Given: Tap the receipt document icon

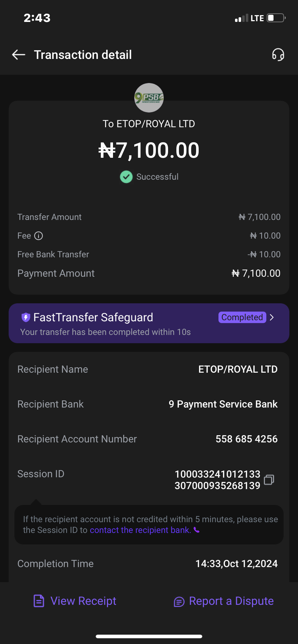Looking at the screenshot, I should click(39, 601).
